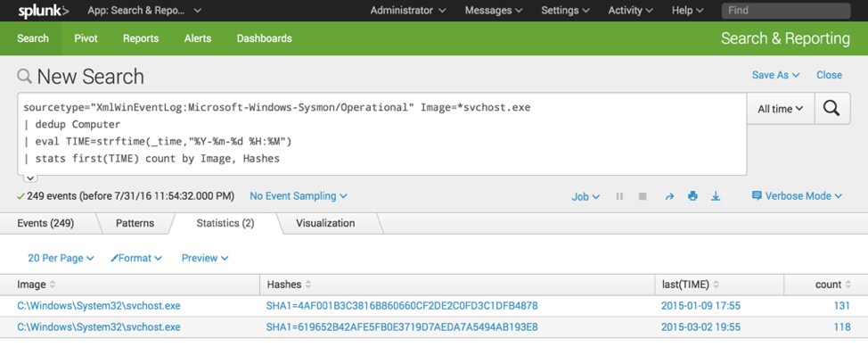Sort by count column
This screenshot has height=347, width=868.
(x=832, y=285)
